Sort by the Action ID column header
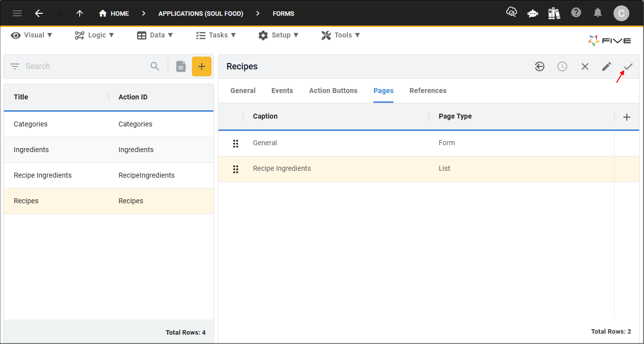Screen dimensions: 644x344 tap(133, 97)
